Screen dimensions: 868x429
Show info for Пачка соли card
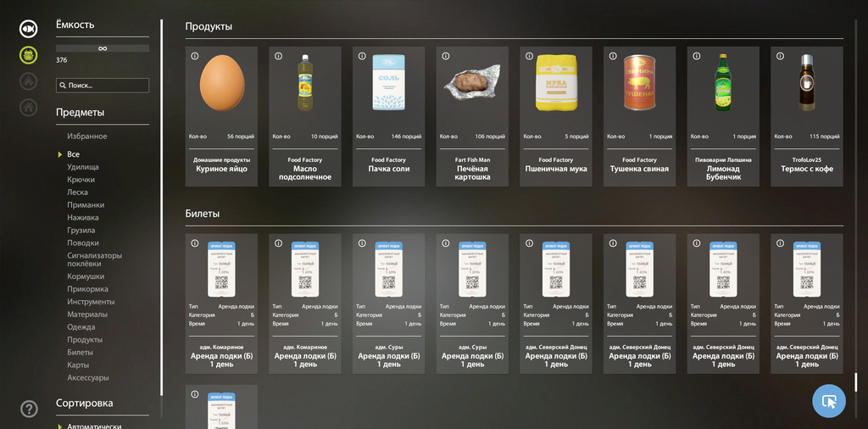click(361, 56)
